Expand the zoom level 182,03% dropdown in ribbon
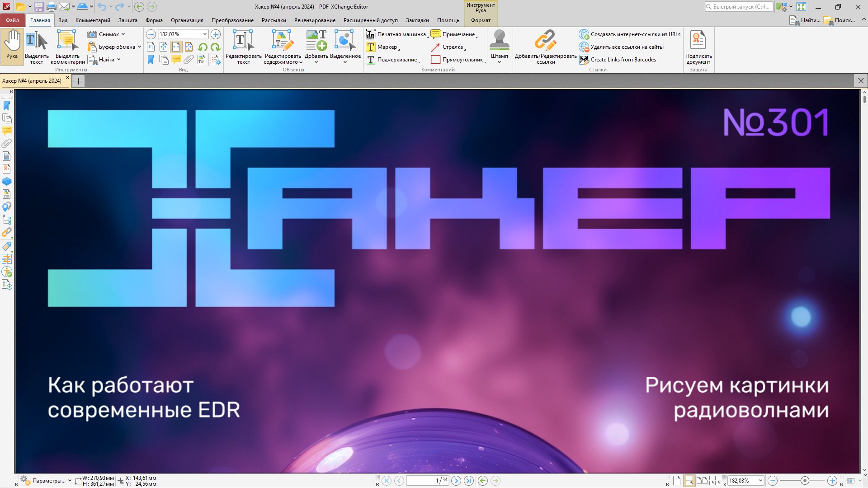The height and width of the screenshot is (488, 868). [205, 34]
